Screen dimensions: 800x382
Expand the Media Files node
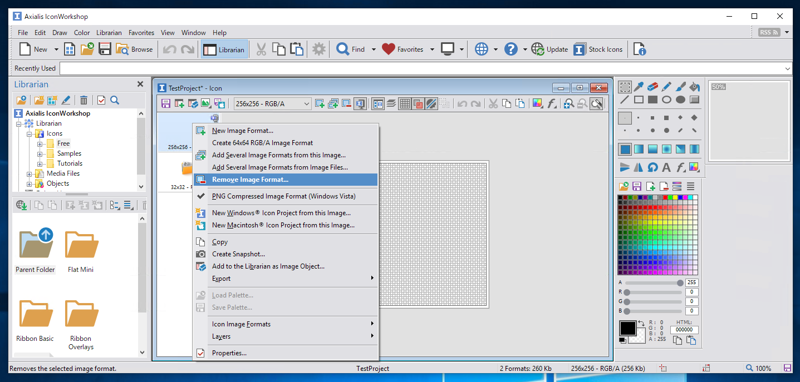point(29,173)
